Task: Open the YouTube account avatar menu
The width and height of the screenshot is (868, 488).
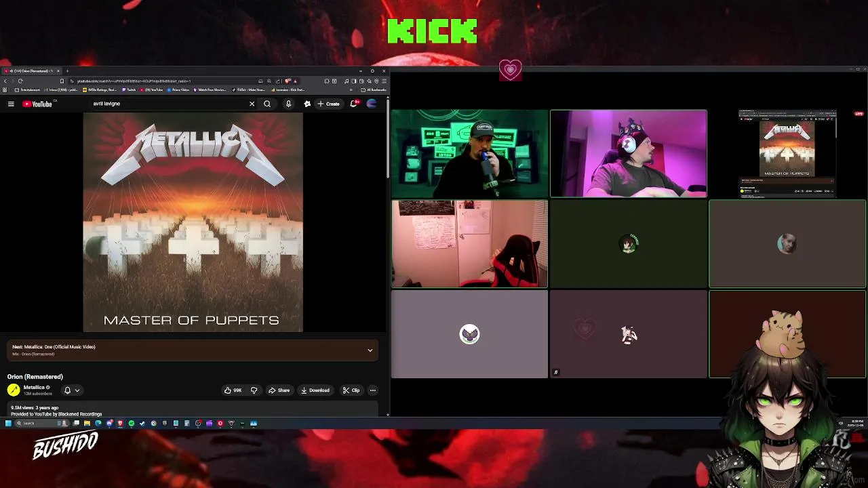Action: (x=372, y=104)
